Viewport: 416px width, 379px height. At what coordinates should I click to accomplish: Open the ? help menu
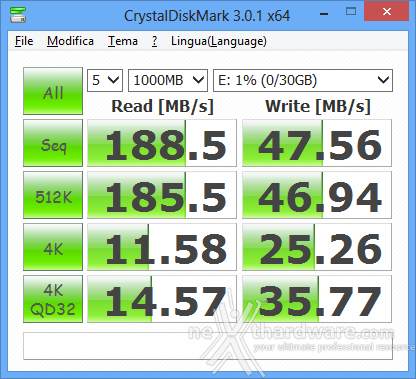tap(154, 41)
